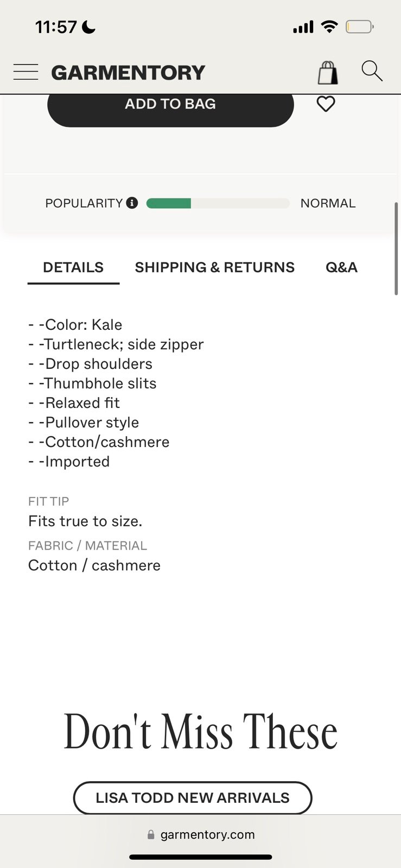The height and width of the screenshot is (868, 401).
Task: Tap the Wi-Fi status icon
Action: tap(329, 27)
